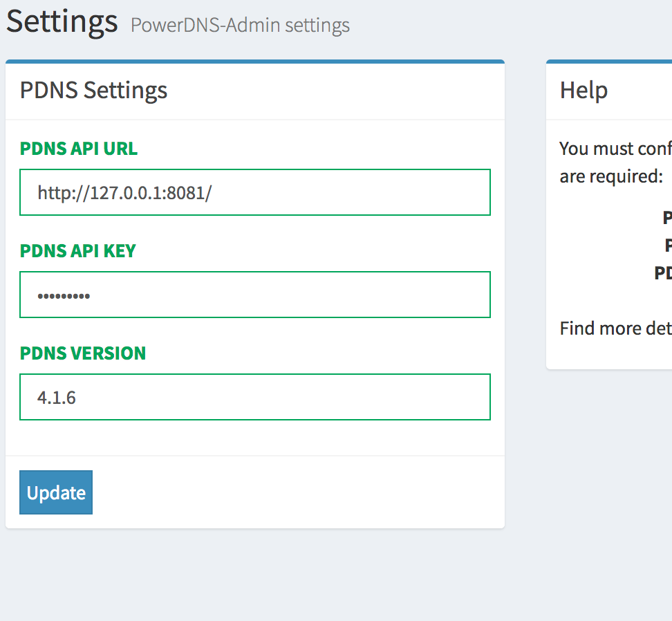The width and height of the screenshot is (672, 621).
Task: Focus the PDNS API KEY password field
Action: click(255, 295)
